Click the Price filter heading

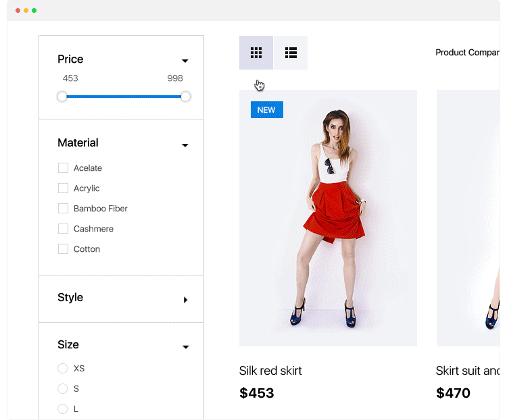click(x=70, y=59)
